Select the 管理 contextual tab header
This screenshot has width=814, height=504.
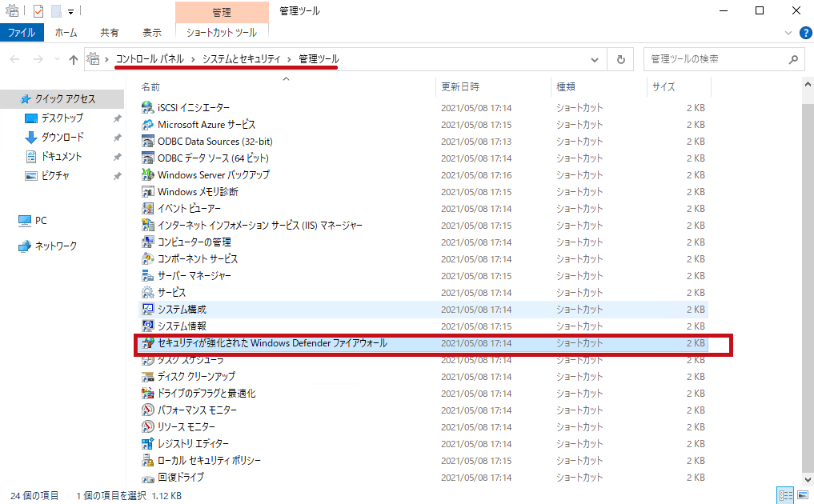point(222,12)
